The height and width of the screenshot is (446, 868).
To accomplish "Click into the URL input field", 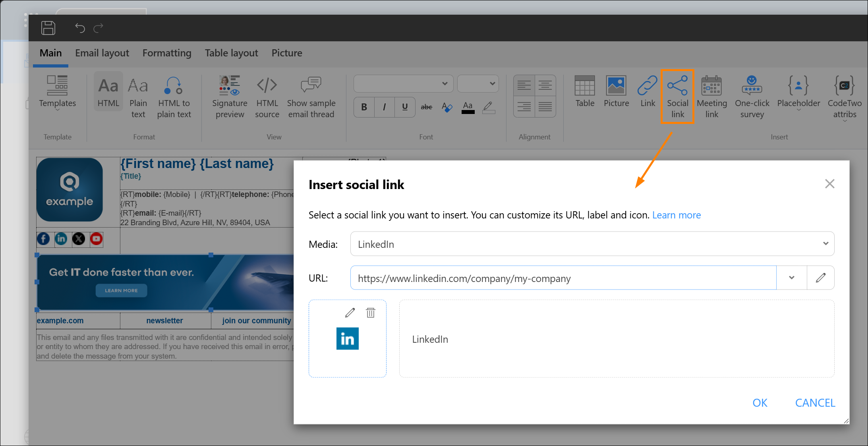I will 563,278.
